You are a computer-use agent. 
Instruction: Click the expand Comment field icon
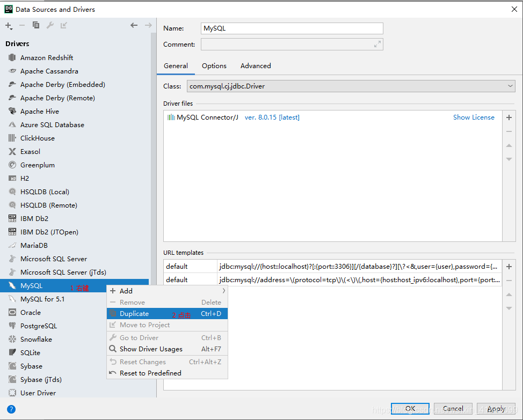pos(377,45)
